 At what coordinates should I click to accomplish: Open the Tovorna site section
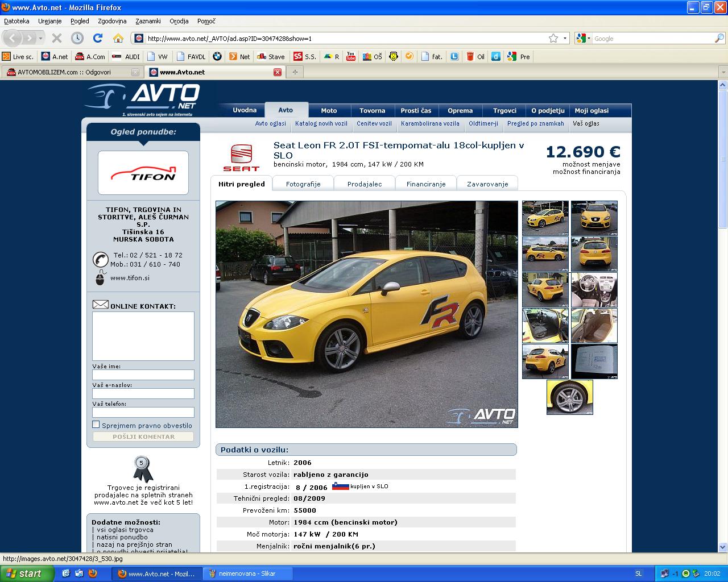pos(373,110)
